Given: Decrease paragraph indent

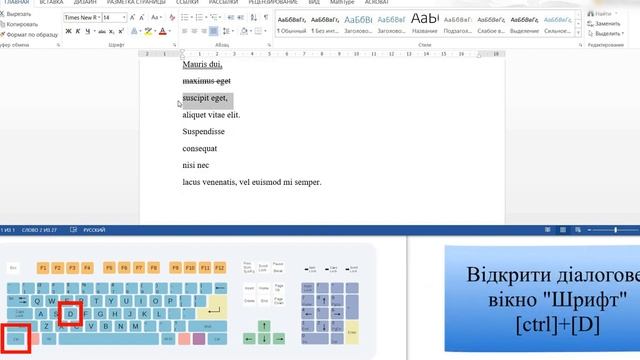Looking at the screenshot, I should [x=231, y=18].
